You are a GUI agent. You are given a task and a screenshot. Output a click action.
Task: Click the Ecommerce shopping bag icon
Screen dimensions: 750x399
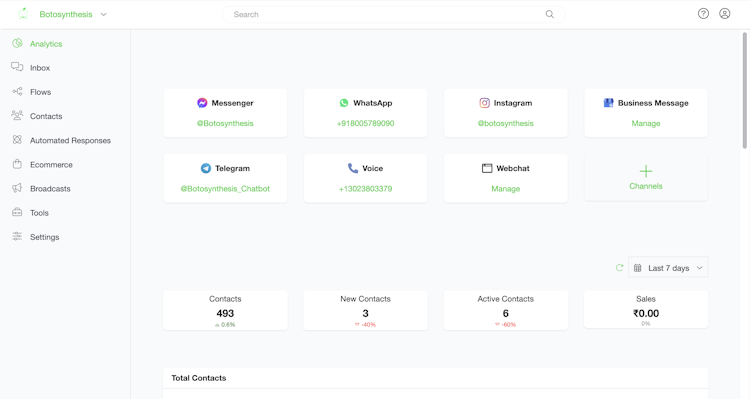click(17, 164)
